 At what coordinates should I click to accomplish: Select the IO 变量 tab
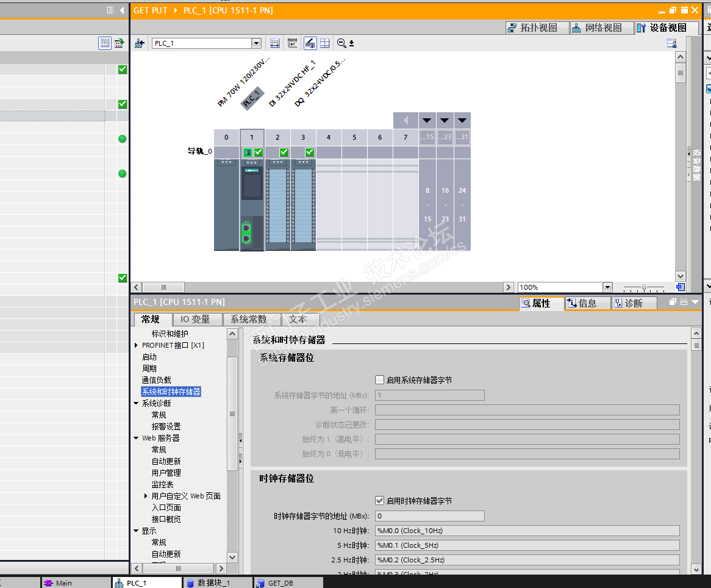(198, 320)
